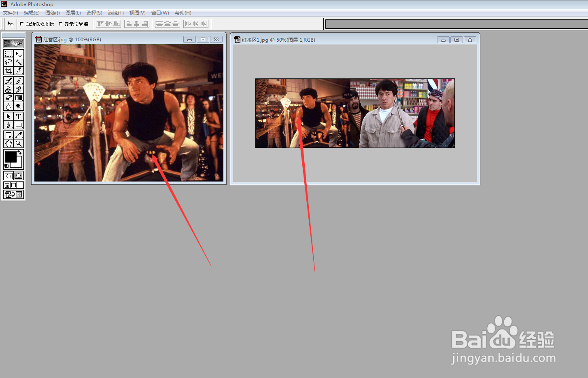The image size is (588, 378).
Task: Open Adobe Online from toolbox top image
Action: tap(13, 43)
